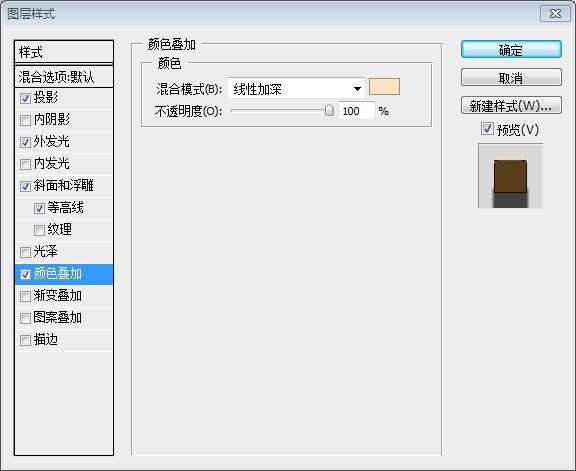This screenshot has height=471, width=576.
Task: Click the 确定 confirm button
Action: tap(511, 50)
